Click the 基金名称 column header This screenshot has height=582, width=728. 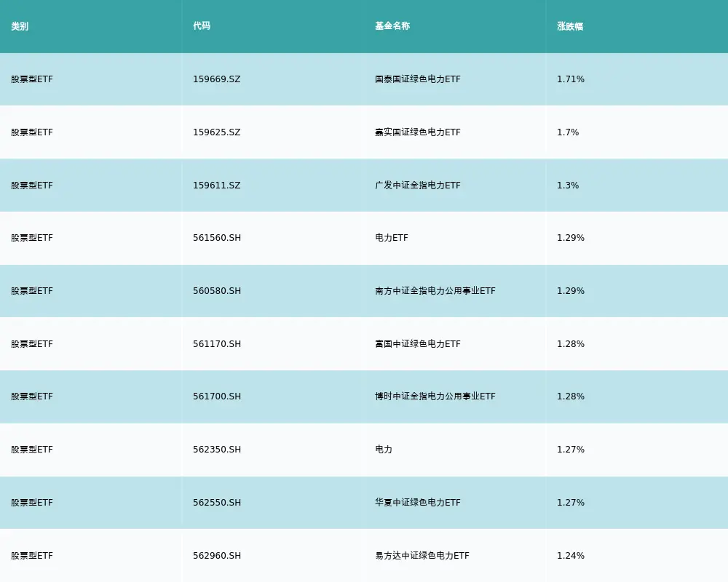pyautogui.click(x=392, y=26)
